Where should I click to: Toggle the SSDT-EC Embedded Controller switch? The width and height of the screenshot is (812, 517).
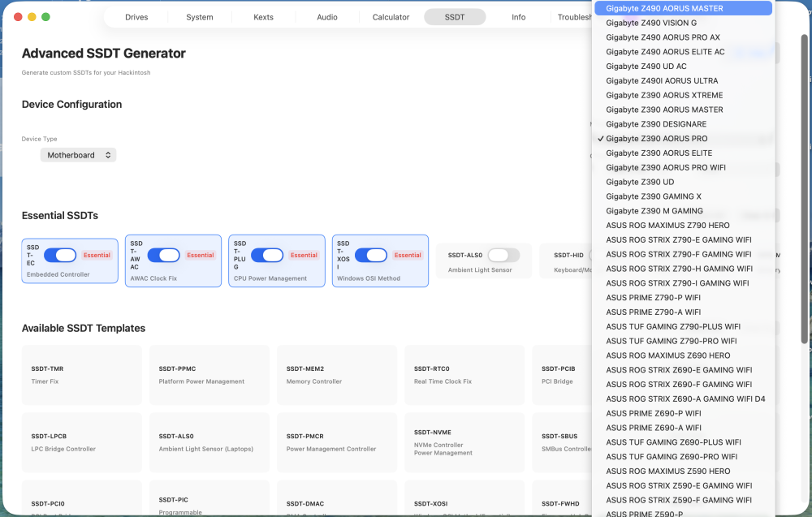click(x=60, y=255)
